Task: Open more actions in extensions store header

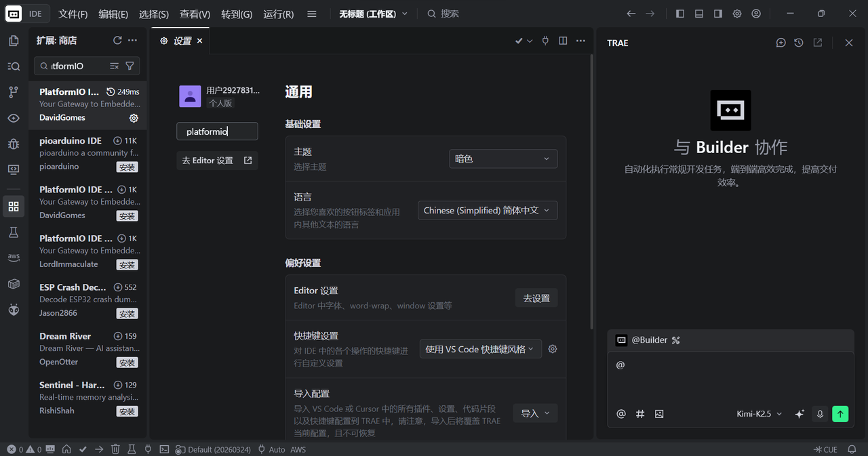Action: (132, 41)
